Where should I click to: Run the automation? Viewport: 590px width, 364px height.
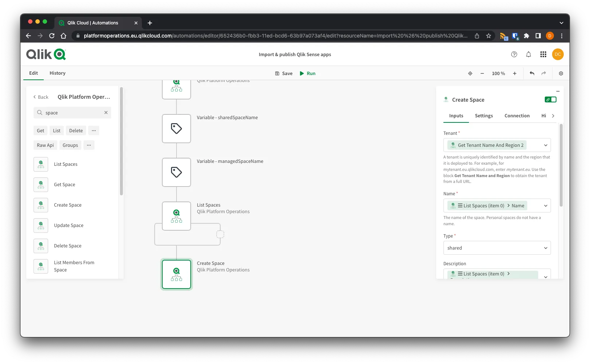click(x=307, y=73)
